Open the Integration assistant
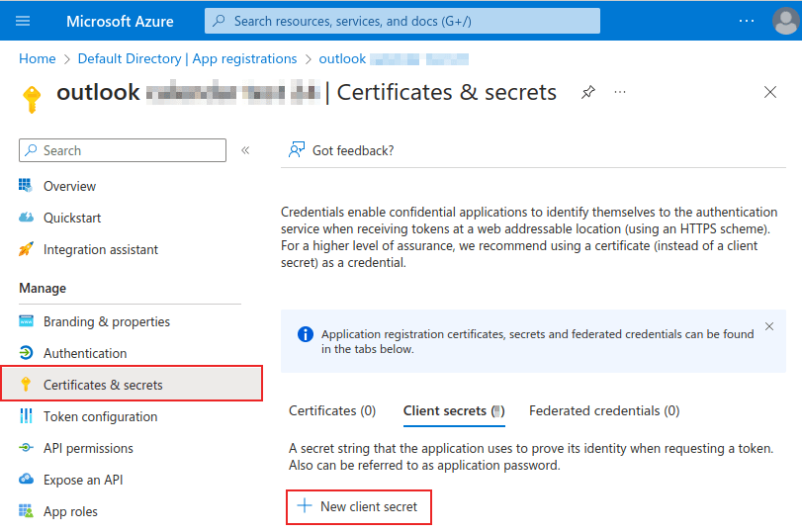 (100, 249)
